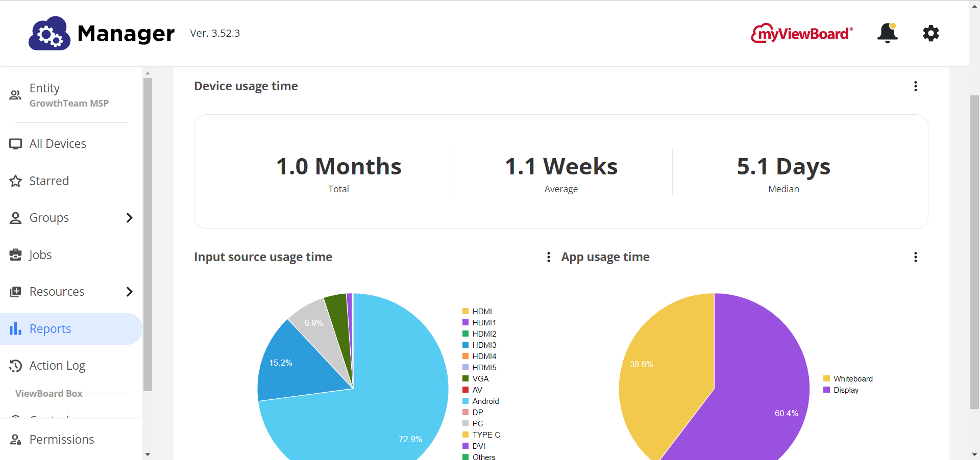Click the HDMI1 legend swatch
Viewport: 980px width, 460px height.
coord(465,322)
